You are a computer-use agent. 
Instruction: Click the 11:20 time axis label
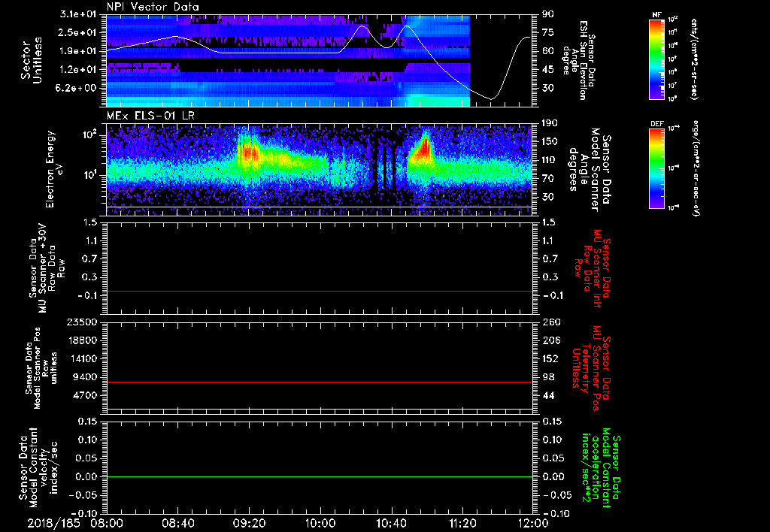click(x=462, y=523)
